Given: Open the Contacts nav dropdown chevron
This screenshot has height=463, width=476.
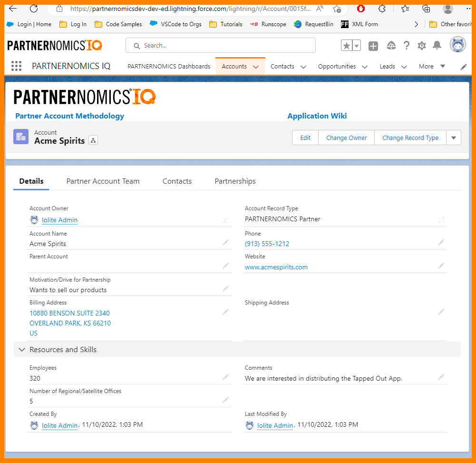Looking at the screenshot, I should click(x=303, y=67).
